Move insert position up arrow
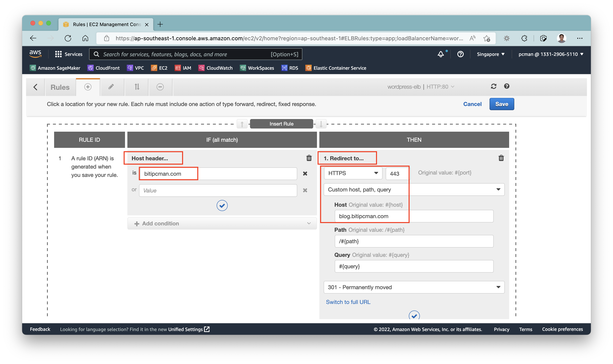 point(242,124)
